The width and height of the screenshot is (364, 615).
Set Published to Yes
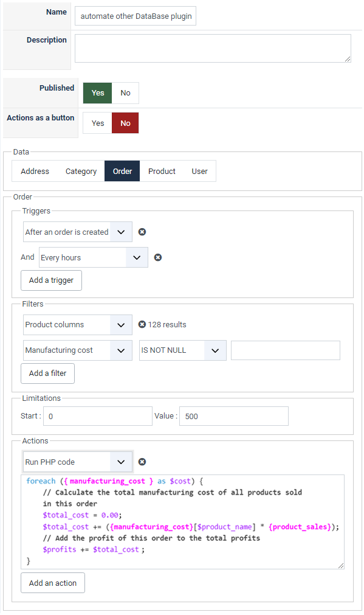coord(98,93)
